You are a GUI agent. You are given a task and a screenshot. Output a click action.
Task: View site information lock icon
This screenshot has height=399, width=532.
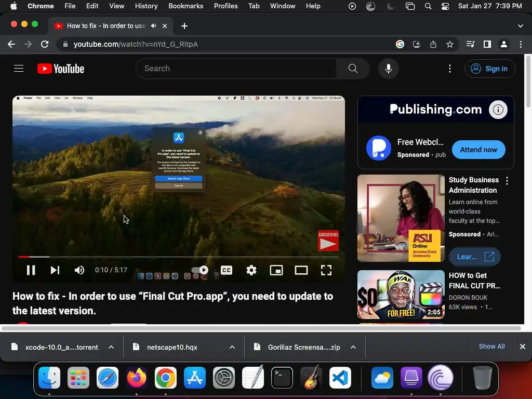point(65,44)
